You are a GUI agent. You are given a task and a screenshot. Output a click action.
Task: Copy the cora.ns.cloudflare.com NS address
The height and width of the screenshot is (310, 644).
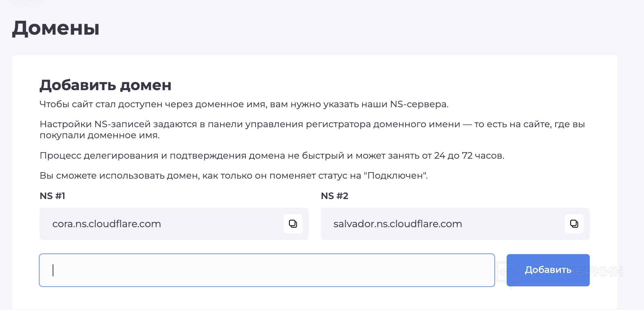click(x=293, y=224)
